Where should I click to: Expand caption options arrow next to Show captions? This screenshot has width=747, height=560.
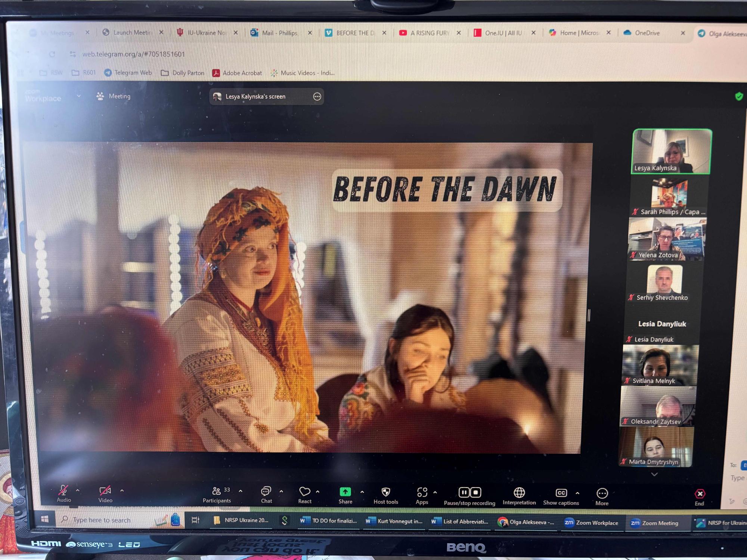(577, 493)
